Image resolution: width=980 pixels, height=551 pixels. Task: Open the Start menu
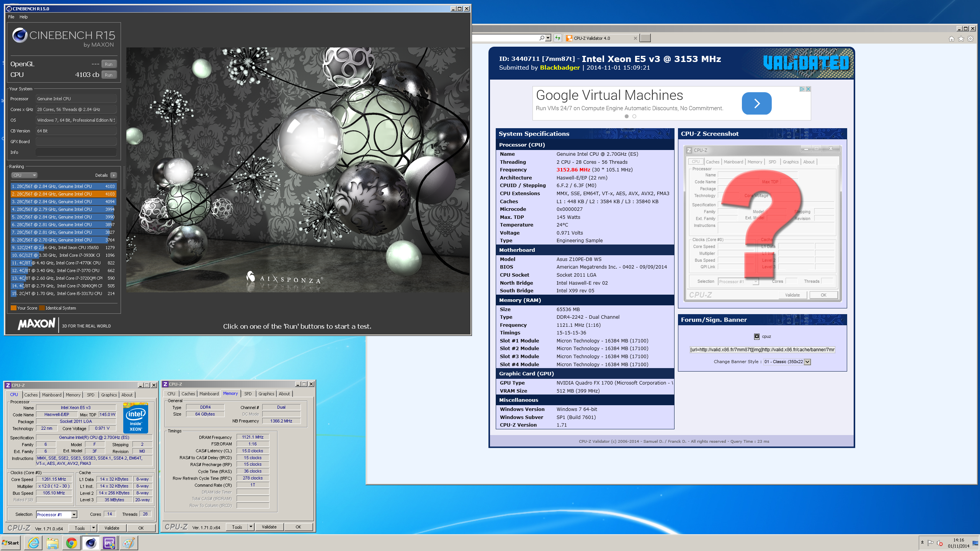(x=11, y=543)
